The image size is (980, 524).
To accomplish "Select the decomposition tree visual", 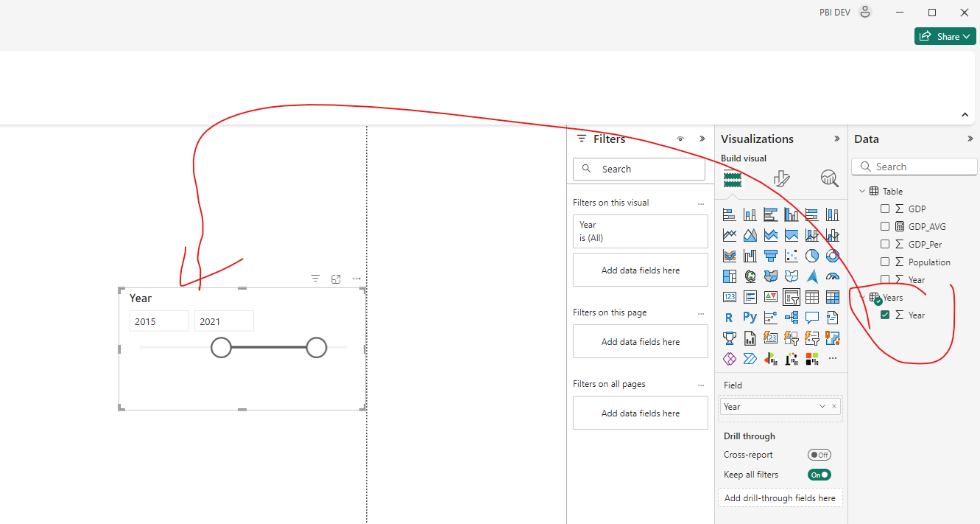I will (792, 318).
